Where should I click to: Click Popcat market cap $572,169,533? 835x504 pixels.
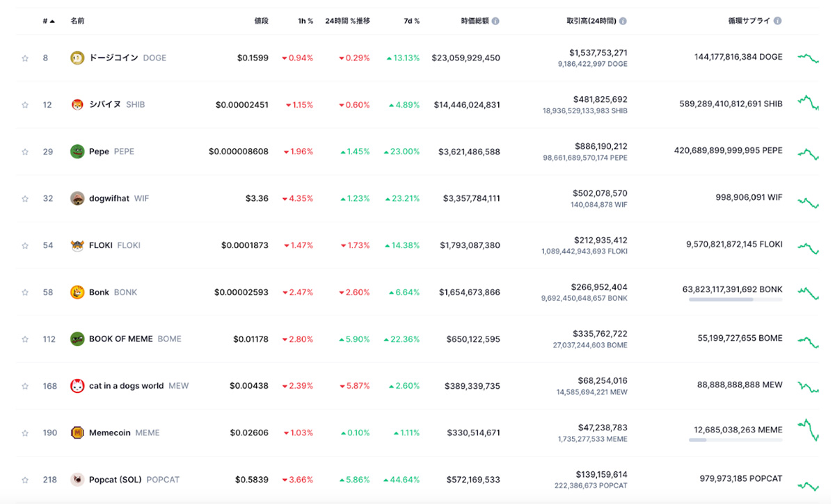pyautogui.click(x=473, y=480)
